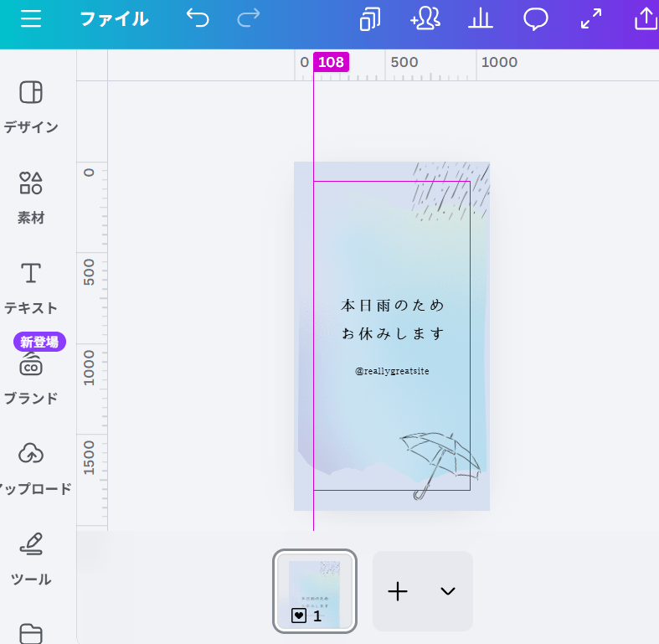Select the umbrella illustration on canvas
Image resolution: width=659 pixels, height=644 pixels.
pos(440,466)
